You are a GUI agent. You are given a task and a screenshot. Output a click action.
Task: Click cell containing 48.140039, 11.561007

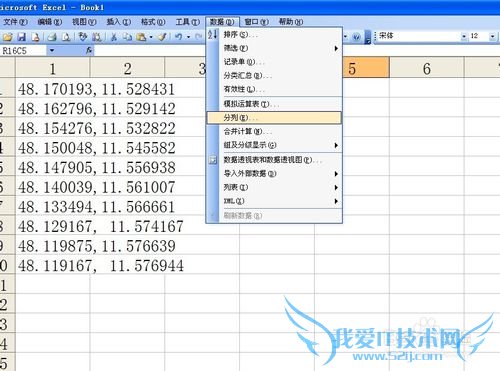click(x=53, y=187)
